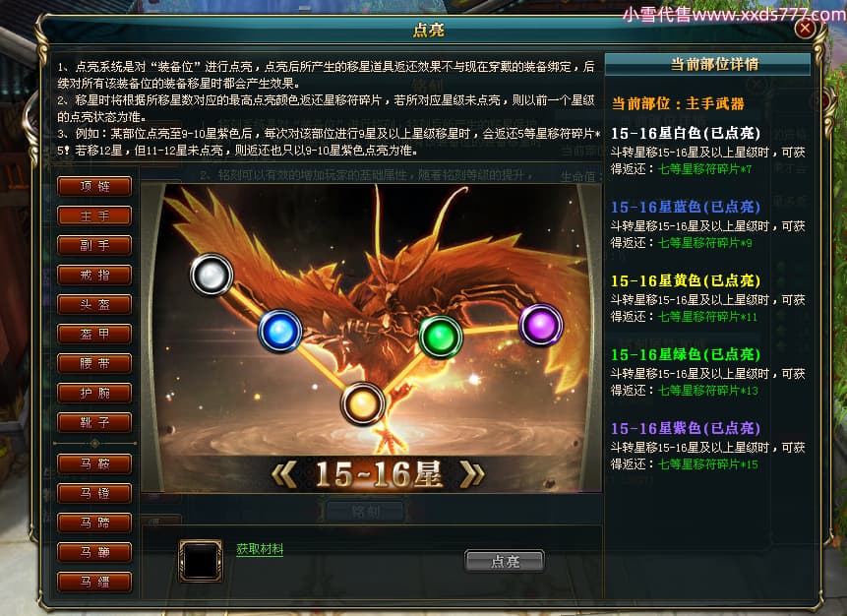The width and height of the screenshot is (847, 616).
Task: Go to next star tier arrow
Action: tap(471, 474)
